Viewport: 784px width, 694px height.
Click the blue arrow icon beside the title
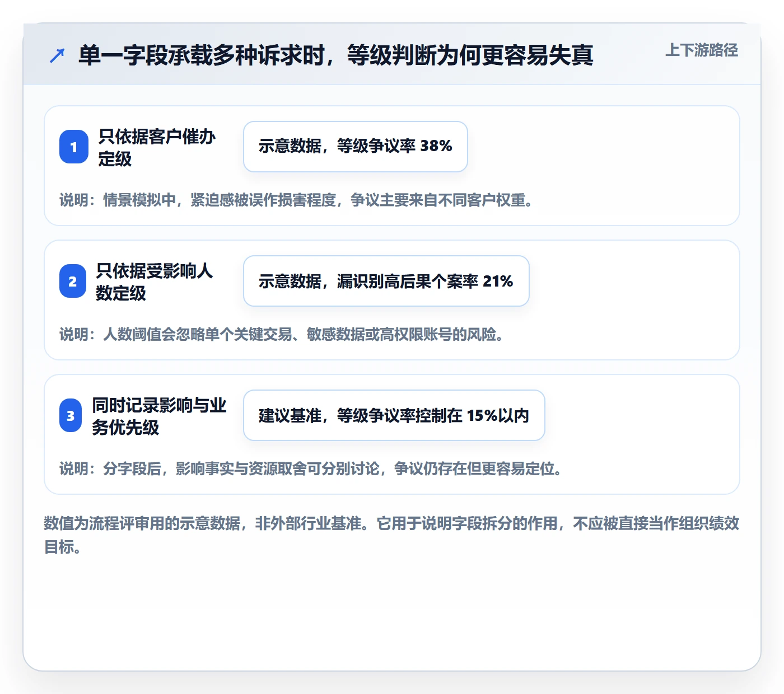coord(57,55)
